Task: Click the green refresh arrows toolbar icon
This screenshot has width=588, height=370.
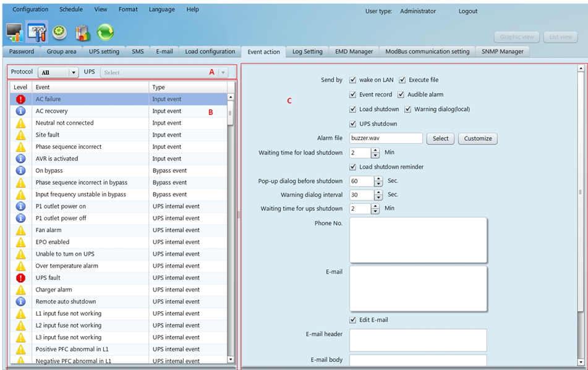Action: (105, 32)
